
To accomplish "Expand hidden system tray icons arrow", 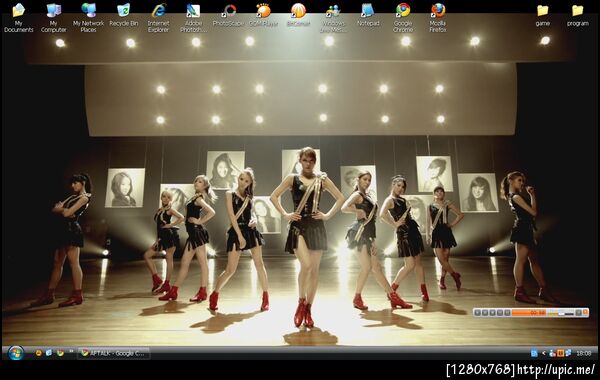I will [x=544, y=353].
